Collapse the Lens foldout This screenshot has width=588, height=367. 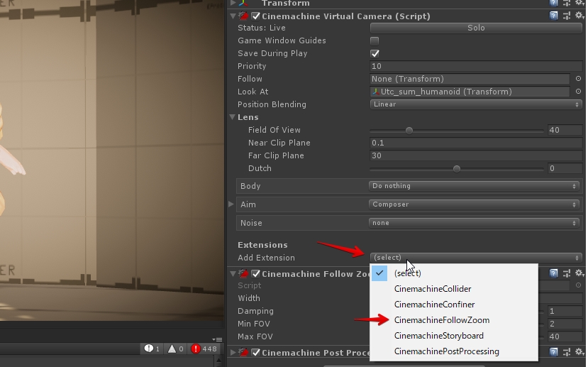(x=233, y=117)
